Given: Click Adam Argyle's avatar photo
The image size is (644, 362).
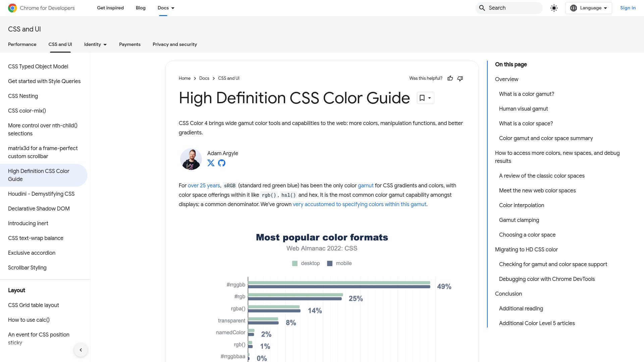Looking at the screenshot, I should pos(191,159).
